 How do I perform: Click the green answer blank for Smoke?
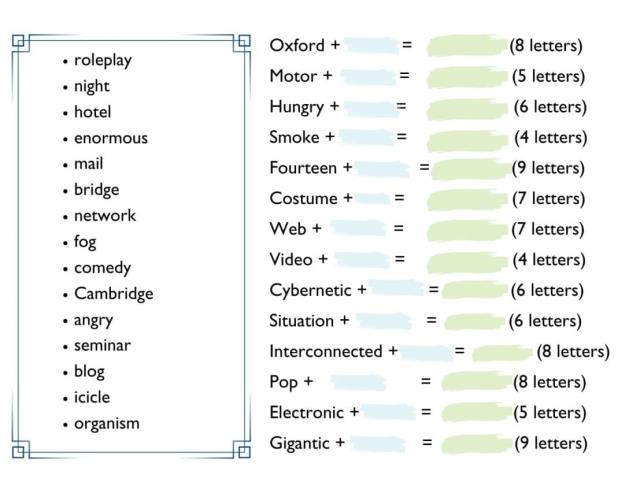[466, 138]
